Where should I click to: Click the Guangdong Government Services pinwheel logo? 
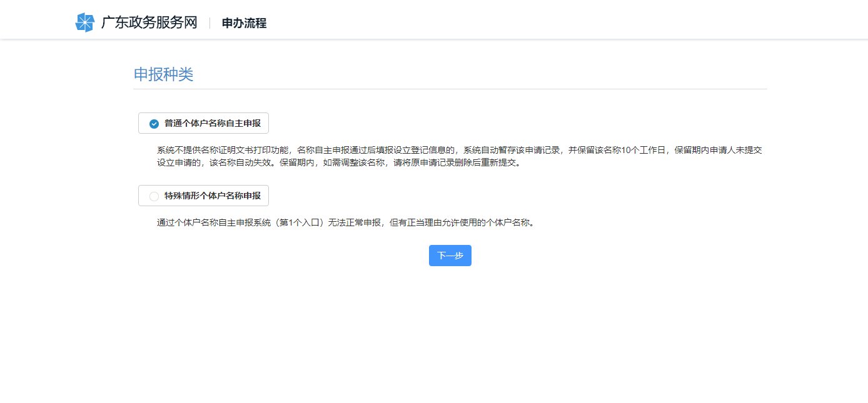pos(84,22)
